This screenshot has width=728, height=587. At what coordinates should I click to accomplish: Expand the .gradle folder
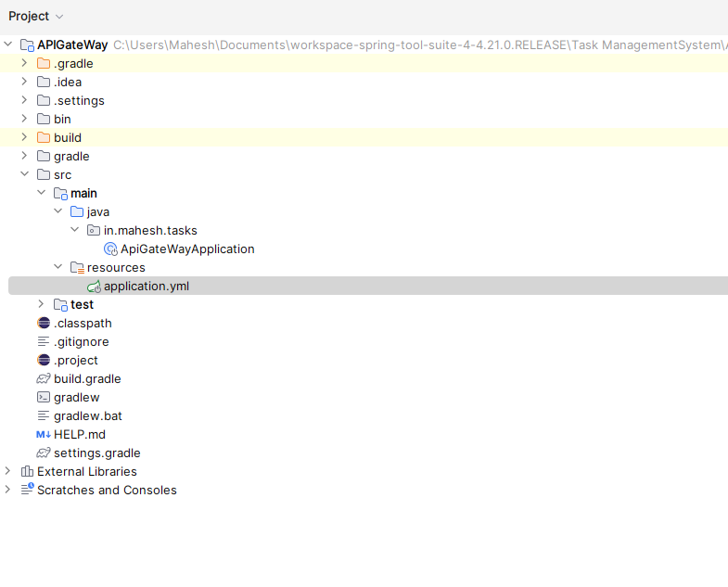coord(25,63)
